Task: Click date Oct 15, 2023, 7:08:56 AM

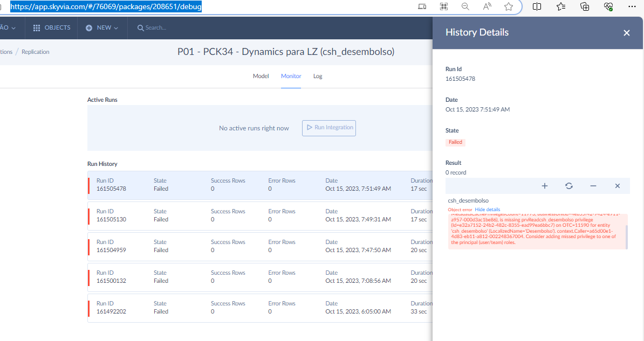Action: 358,281
